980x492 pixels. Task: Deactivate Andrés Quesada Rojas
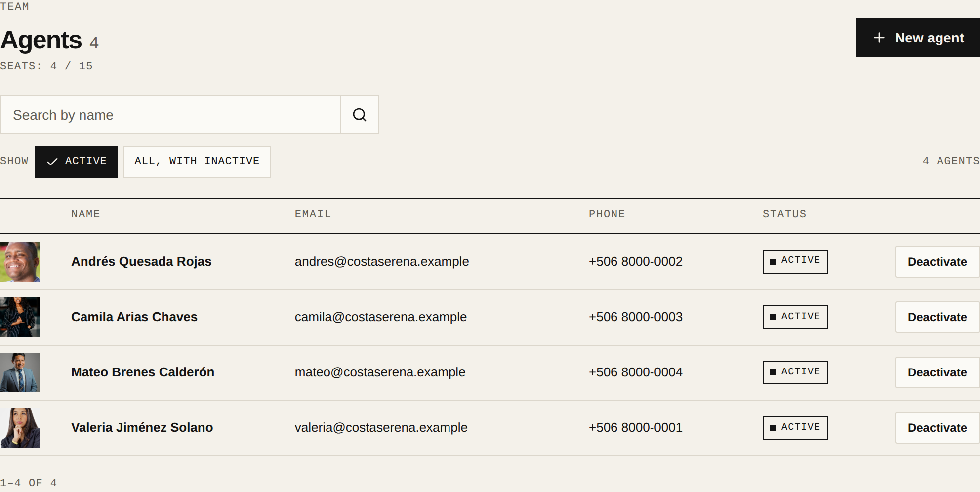pos(937,262)
